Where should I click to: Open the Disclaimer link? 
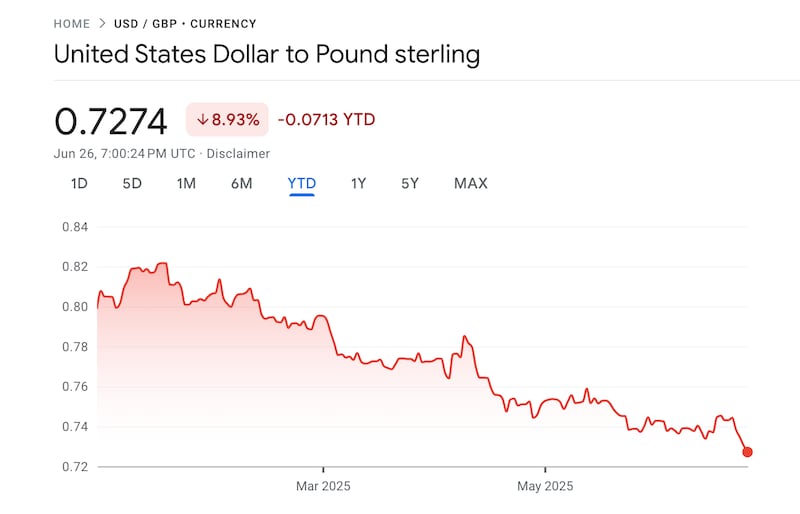tap(238, 153)
